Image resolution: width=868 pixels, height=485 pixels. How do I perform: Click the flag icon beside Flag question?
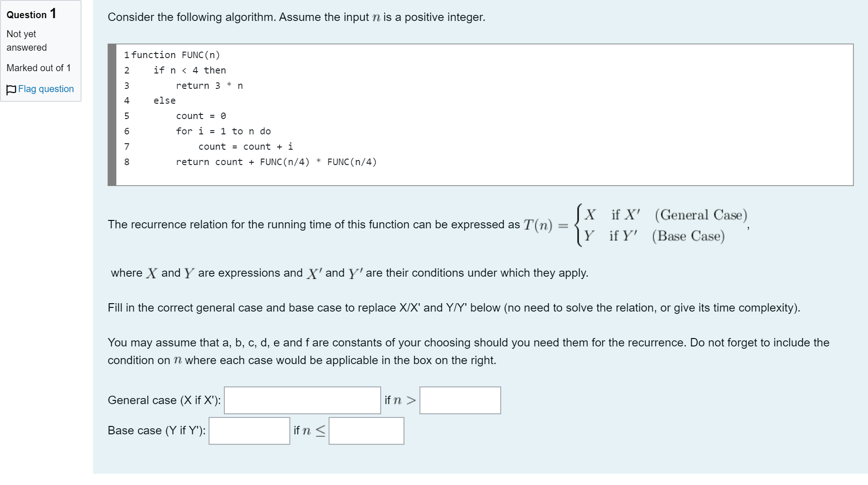tap(11, 89)
